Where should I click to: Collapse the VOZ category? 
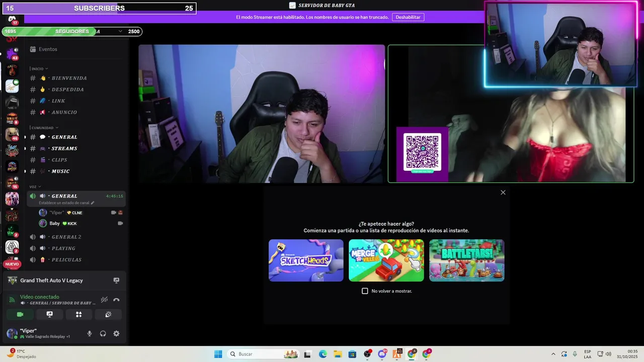pos(35,187)
